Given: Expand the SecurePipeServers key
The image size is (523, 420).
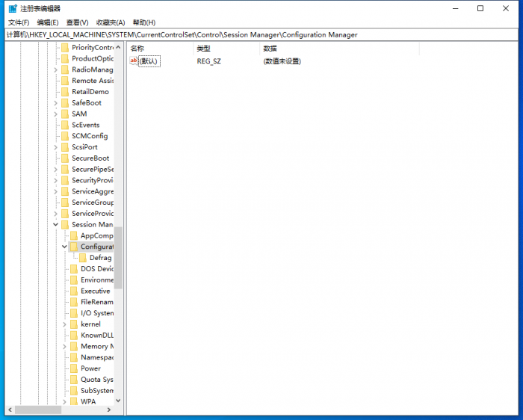Looking at the screenshot, I should click(x=56, y=170).
